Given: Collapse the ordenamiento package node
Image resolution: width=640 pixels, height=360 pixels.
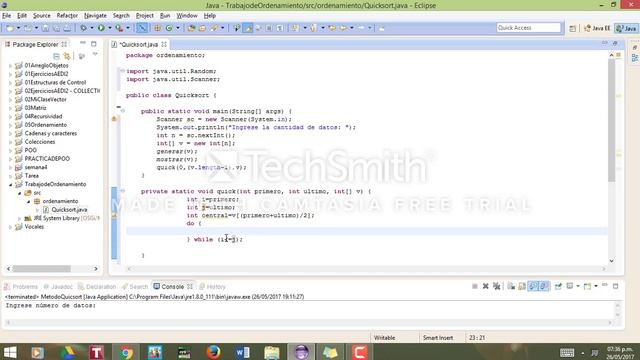Looking at the screenshot, I should 28,201.
